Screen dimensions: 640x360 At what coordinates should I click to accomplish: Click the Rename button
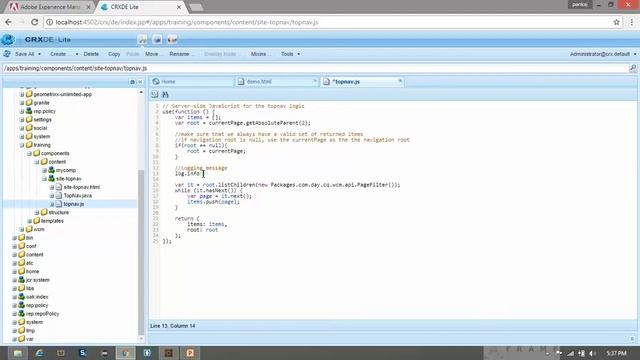click(181, 54)
